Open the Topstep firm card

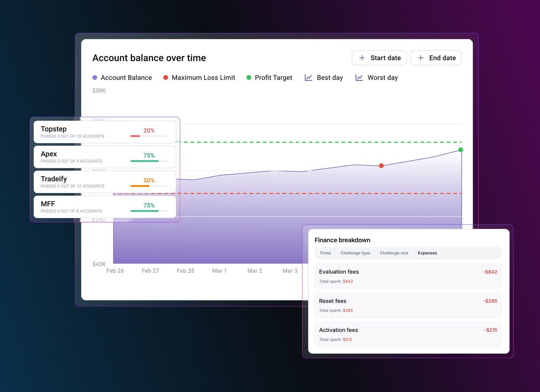tap(105, 132)
